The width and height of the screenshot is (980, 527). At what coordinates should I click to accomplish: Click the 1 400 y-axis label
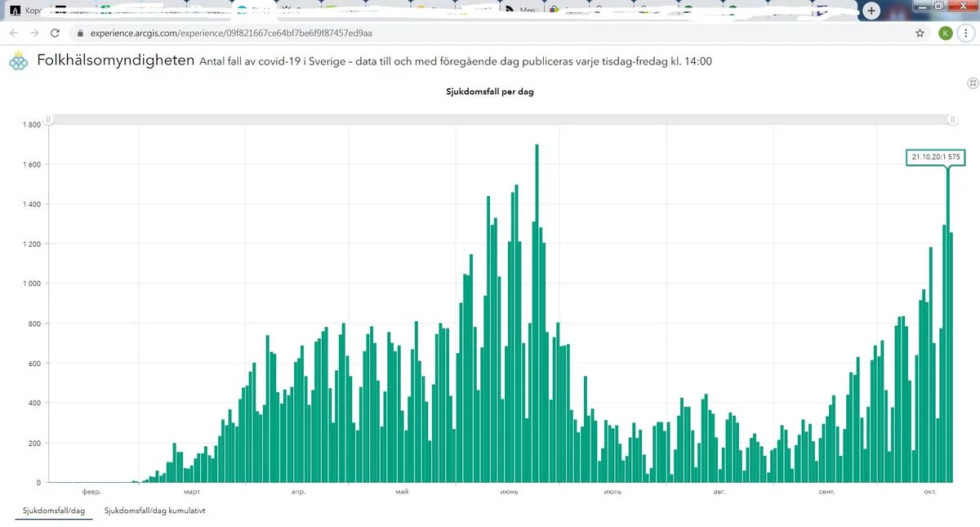coord(31,204)
